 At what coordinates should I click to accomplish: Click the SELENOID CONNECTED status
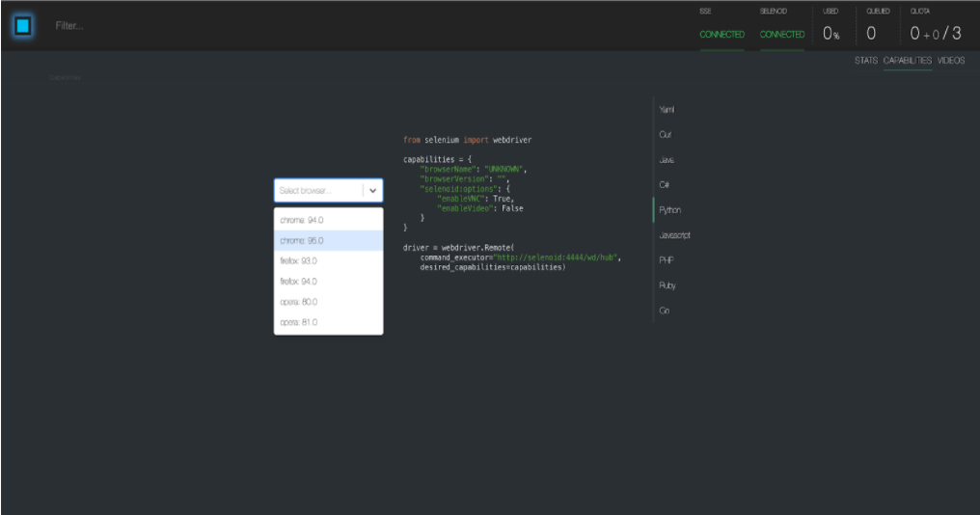[x=782, y=35]
